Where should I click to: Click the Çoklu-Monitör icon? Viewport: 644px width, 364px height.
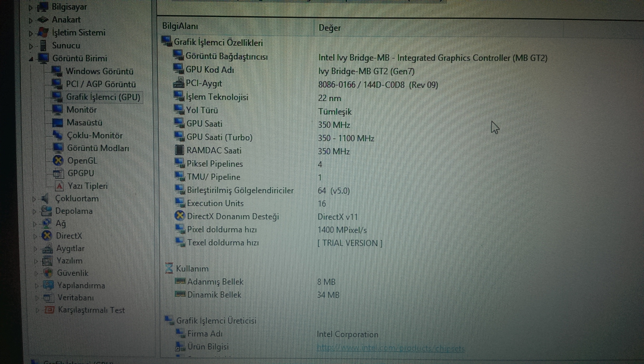(57, 135)
